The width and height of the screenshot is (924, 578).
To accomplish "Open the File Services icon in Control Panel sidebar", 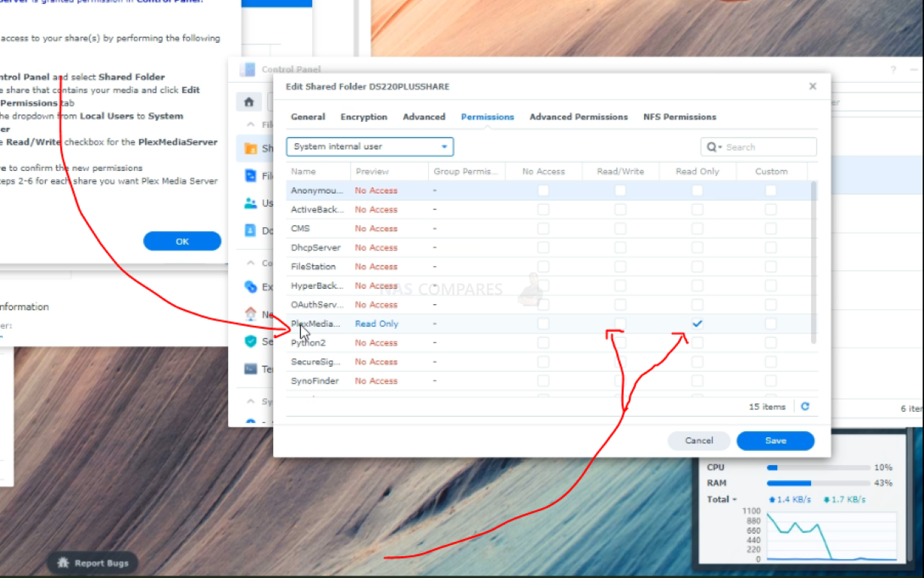I will [251, 176].
